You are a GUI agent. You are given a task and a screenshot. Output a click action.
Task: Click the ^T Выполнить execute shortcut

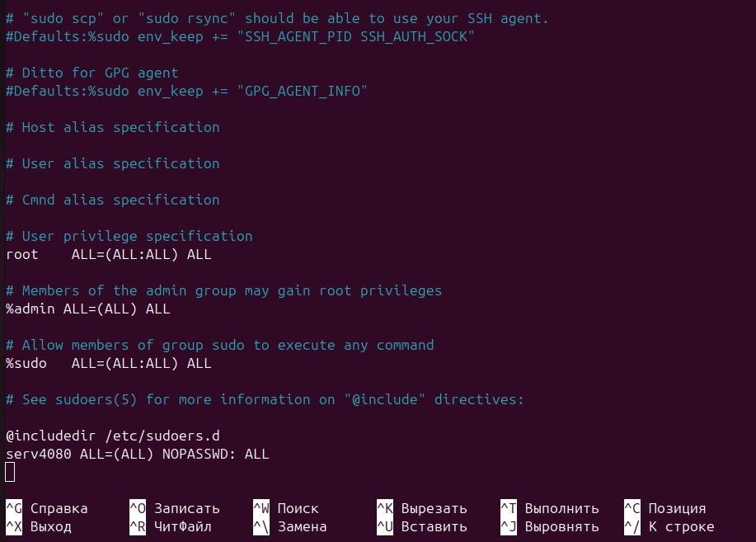549,508
